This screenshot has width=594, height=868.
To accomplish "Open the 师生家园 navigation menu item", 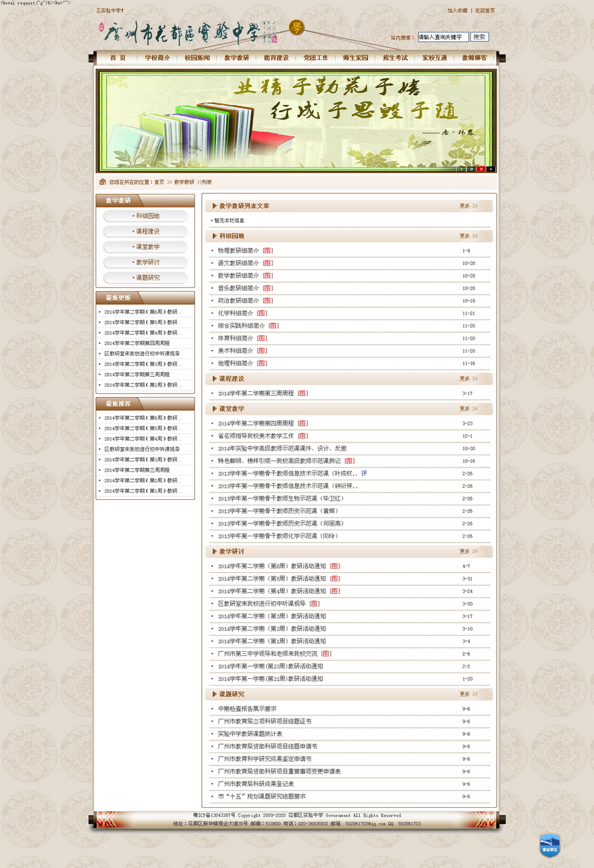I will (356, 58).
